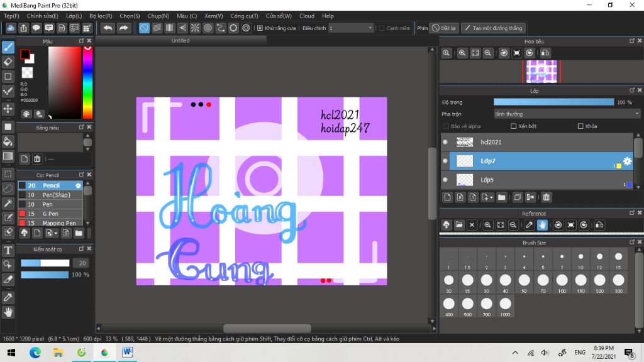Zoom in on the Navigator panel
Image resolution: width=644 pixels, height=362 pixels.
[x=462, y=53]
